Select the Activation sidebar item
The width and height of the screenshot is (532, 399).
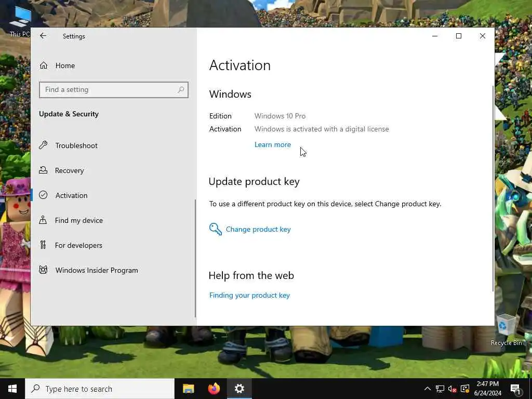click(x=71, y=195)
